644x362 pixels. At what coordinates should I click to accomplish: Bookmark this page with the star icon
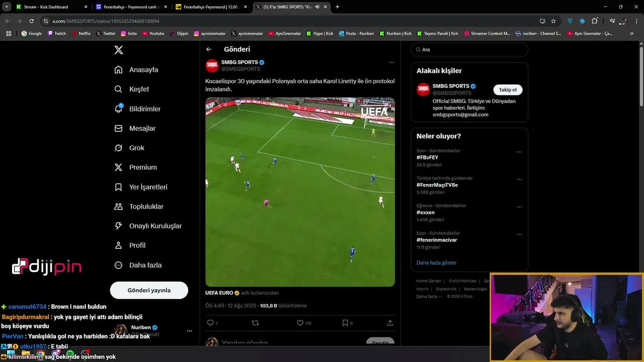pos(553,21)
